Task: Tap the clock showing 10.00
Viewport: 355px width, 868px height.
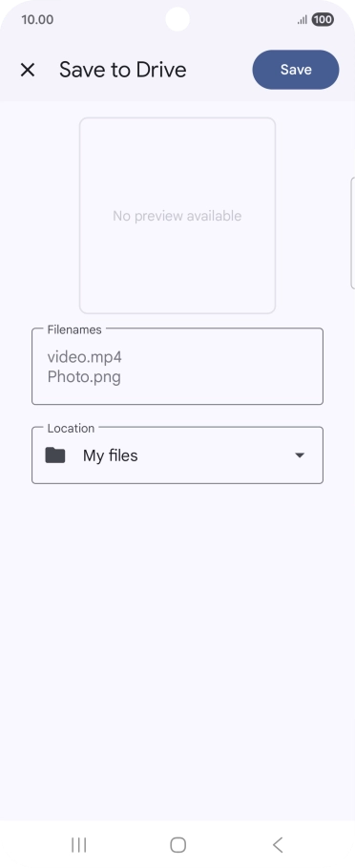Action: tap(37, 20)
